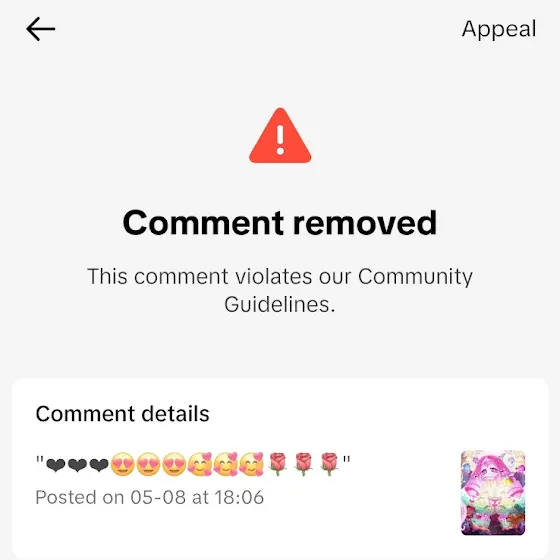Click the Comment details heading
This screenshot has width=560, height=560.
tap(122, 414)
